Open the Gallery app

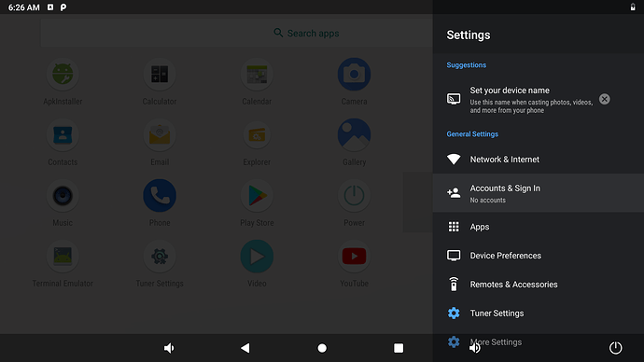[x=354, y=135]
